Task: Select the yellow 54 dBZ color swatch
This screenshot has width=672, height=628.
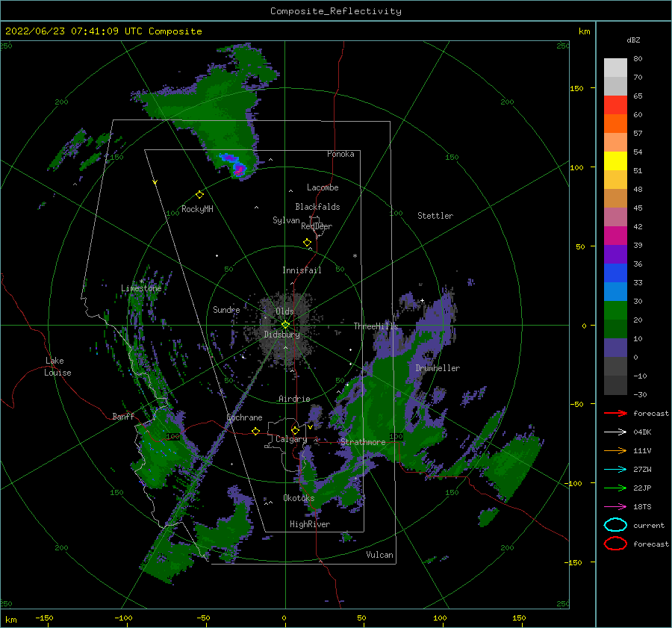Action: 615,161
